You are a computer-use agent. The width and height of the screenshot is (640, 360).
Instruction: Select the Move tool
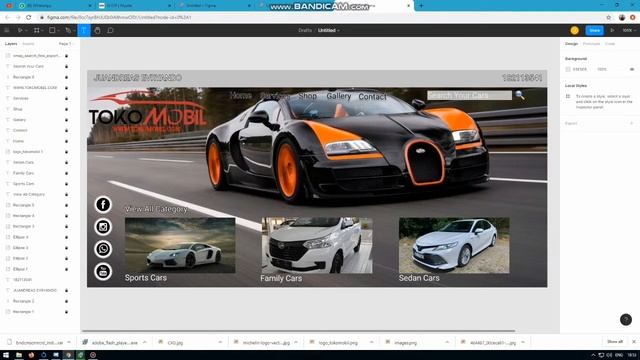[20, 30]
